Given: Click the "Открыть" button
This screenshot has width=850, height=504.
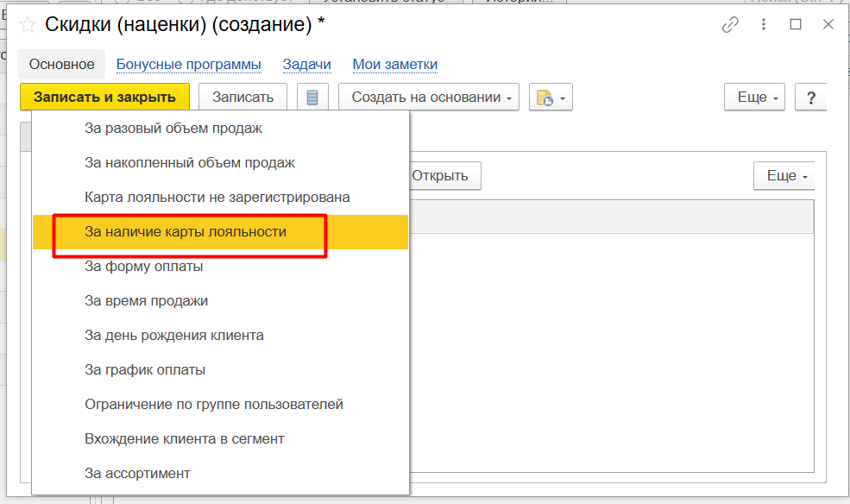Looking at the screenshot, I should [440, 176].
